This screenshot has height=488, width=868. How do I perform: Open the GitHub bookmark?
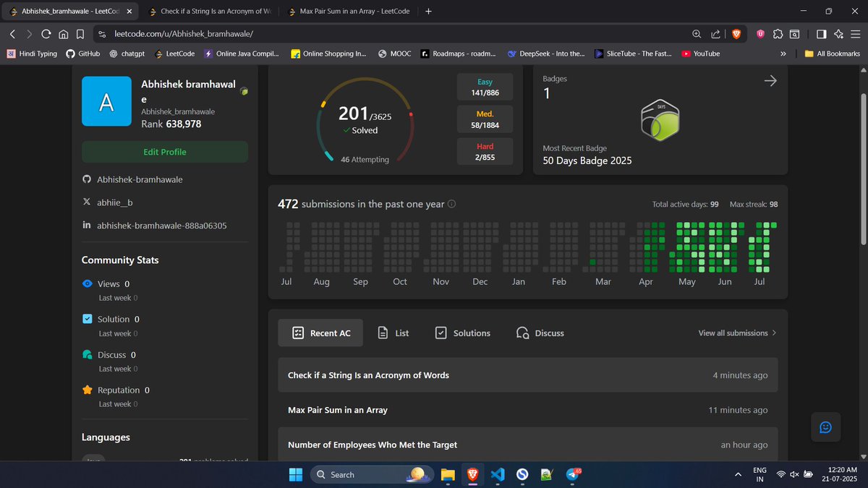click(x=82, y=53)
